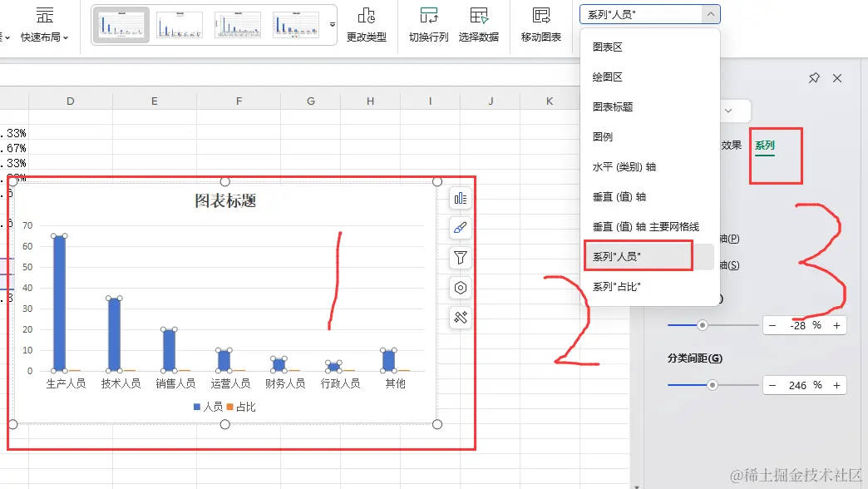Screen dimensions: 868x489
Task: Click the Select Data (选择数据) icon
Action: (x=479, y=16)
